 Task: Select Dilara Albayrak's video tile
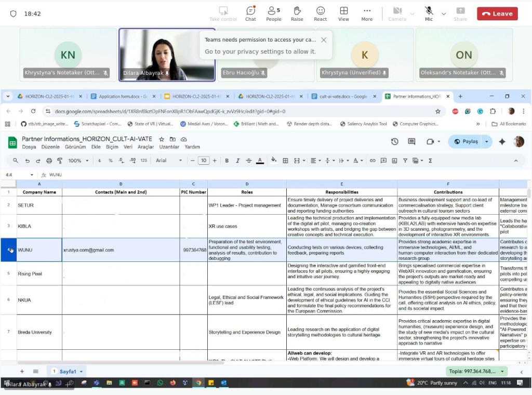pos(167,55)
